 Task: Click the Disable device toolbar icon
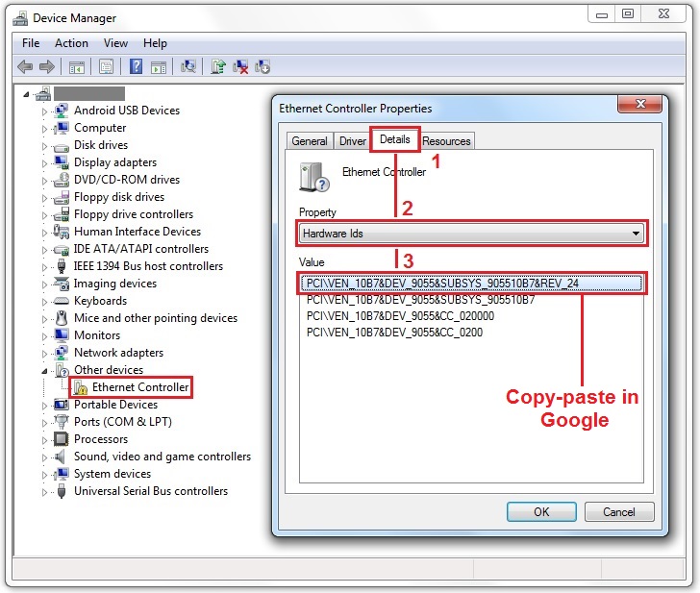[262, 67]
